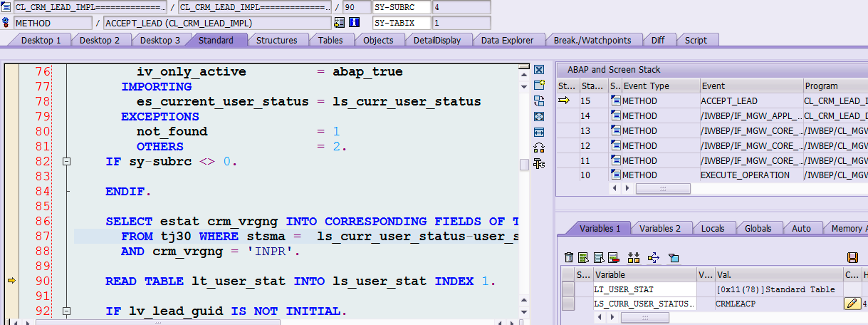
Task: Click method icon in stack row 15
Action: pyautogui.click(x=615, y=100)
